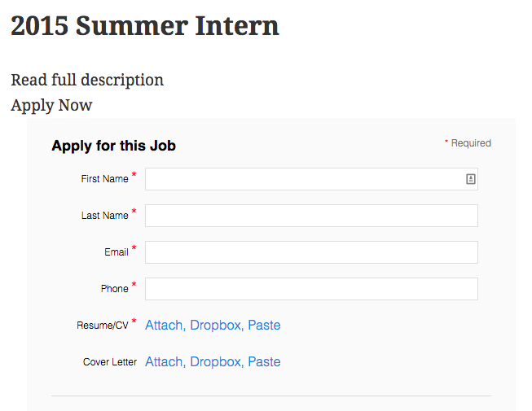Viewport: 532px width, 411px height.
Task: Click the Phone field label
Action: pyautogui.click(x=115, y=289)
